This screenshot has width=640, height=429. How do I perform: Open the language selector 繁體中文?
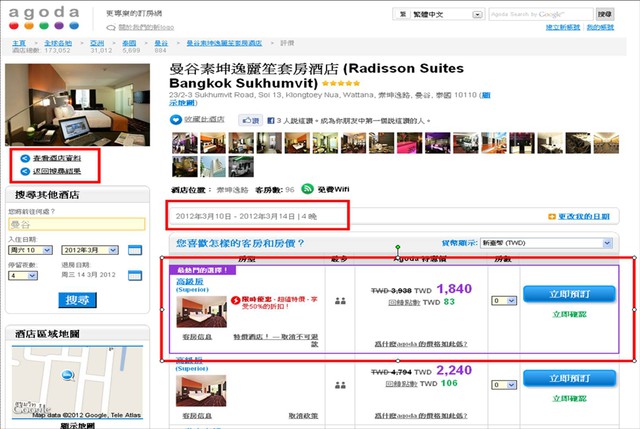click(439, 14)
